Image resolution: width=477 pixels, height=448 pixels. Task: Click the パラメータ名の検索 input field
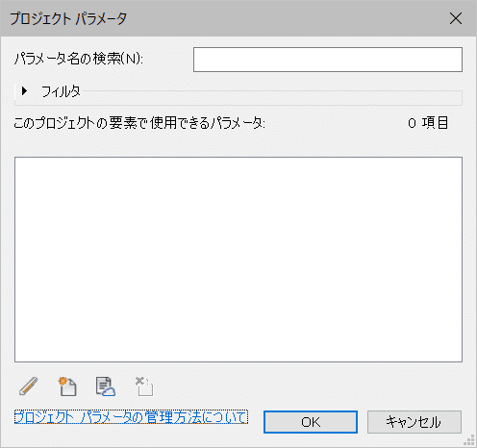click(x=328, y=60)
